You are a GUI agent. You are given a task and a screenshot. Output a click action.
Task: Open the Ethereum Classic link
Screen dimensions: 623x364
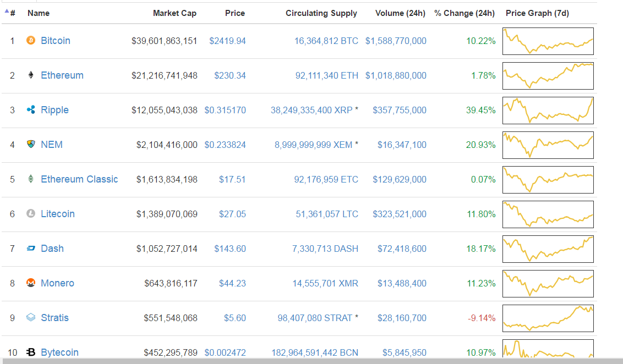(79, 179)
